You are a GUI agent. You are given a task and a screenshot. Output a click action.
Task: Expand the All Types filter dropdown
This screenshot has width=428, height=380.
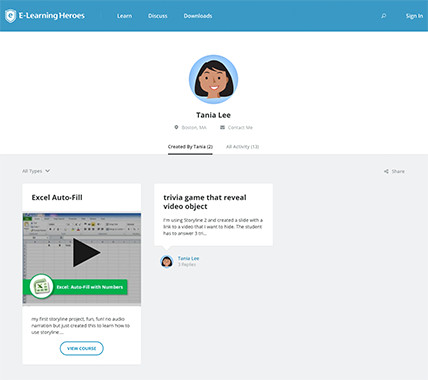(x=36, y=171)
